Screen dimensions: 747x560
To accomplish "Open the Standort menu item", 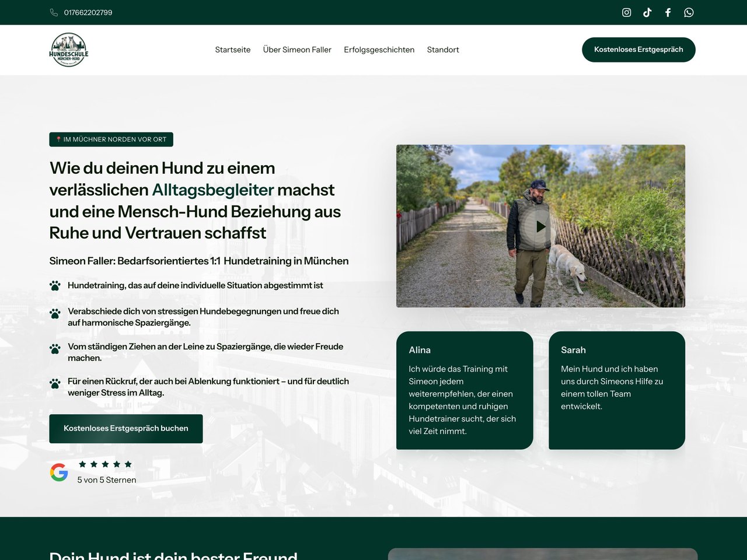I will [443, 50].
